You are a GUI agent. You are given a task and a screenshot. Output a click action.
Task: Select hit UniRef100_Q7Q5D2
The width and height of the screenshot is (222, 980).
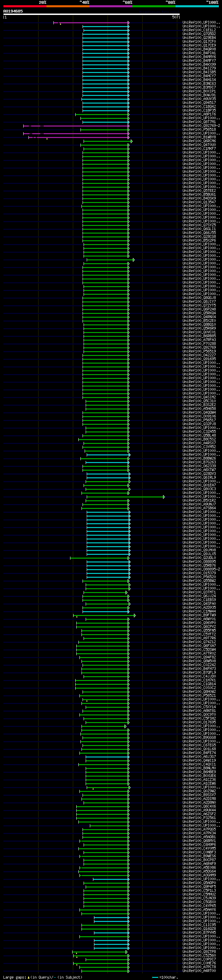pyautogui.click(x=199, y=34)
